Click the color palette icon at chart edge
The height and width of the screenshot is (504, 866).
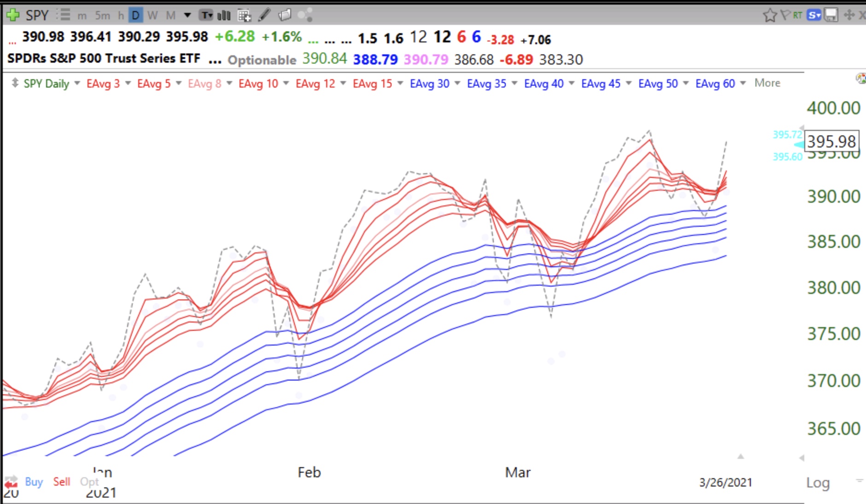(861, 78)
